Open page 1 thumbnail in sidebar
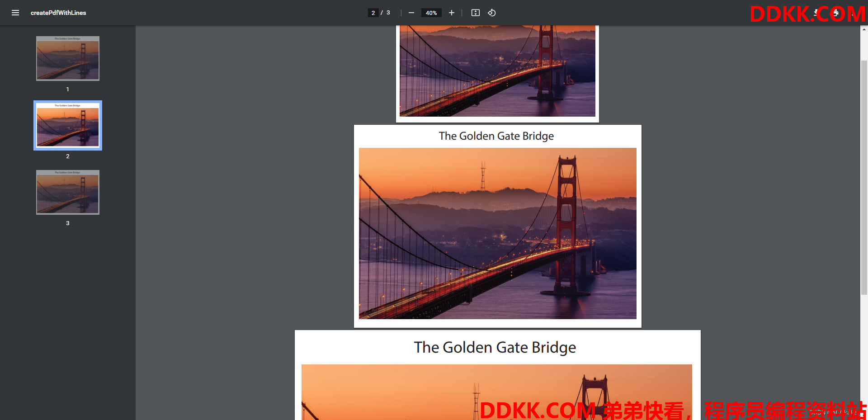868x420 pixels. pyautogui.click(x=68, y=58)
